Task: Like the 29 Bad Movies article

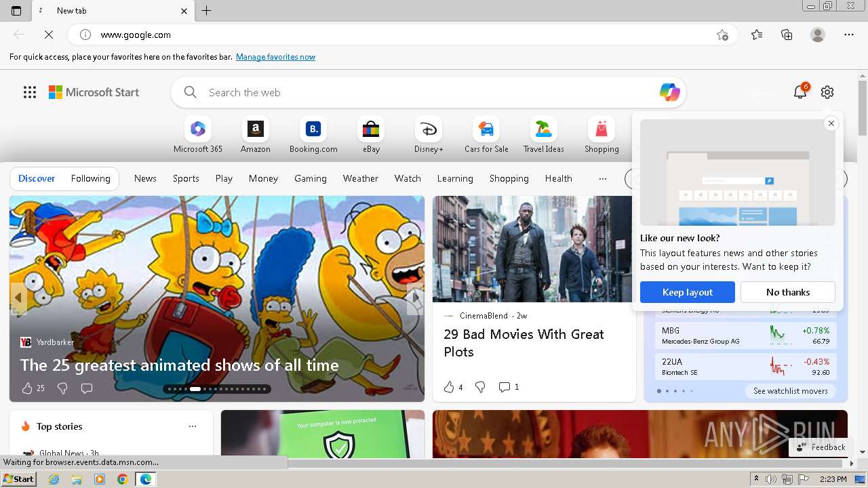Action: tap(453, 387)
